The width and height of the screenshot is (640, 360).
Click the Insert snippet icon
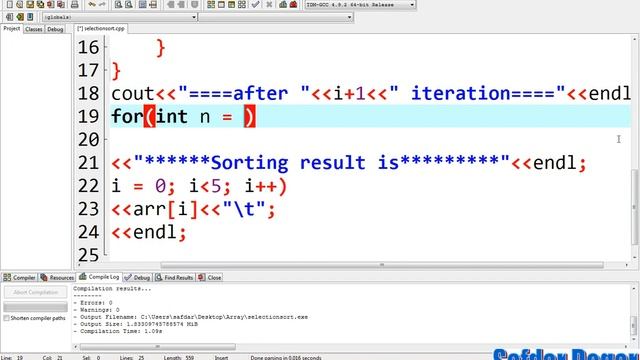[9, 17]
